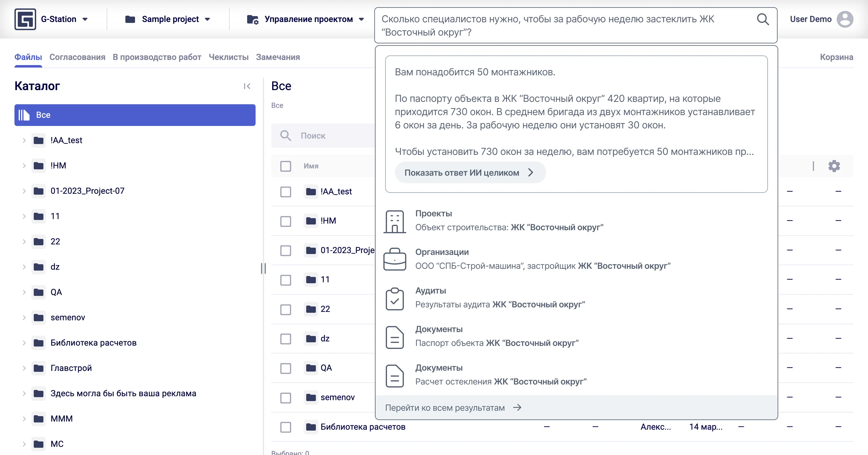Click the G-Station logo icon

click(26, 19)
